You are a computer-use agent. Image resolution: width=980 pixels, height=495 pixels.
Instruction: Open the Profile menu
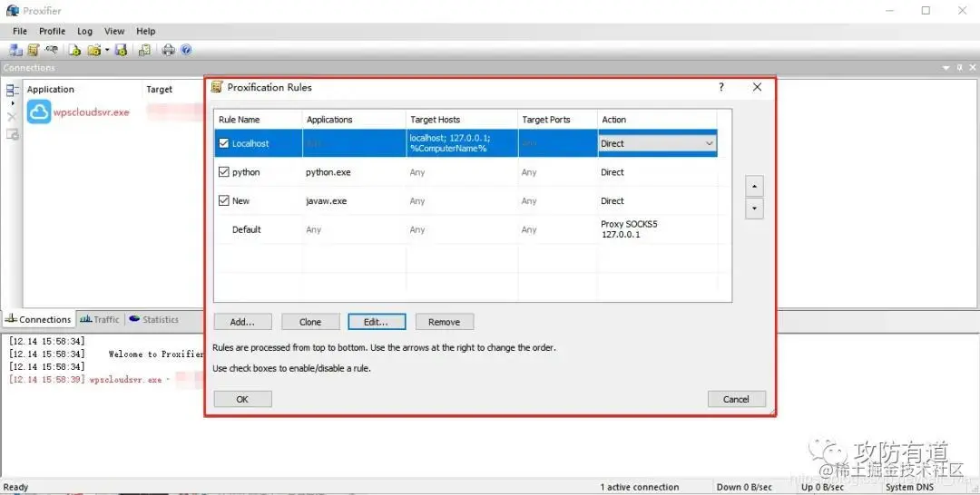pyautogui.click(x=53, y=31)
